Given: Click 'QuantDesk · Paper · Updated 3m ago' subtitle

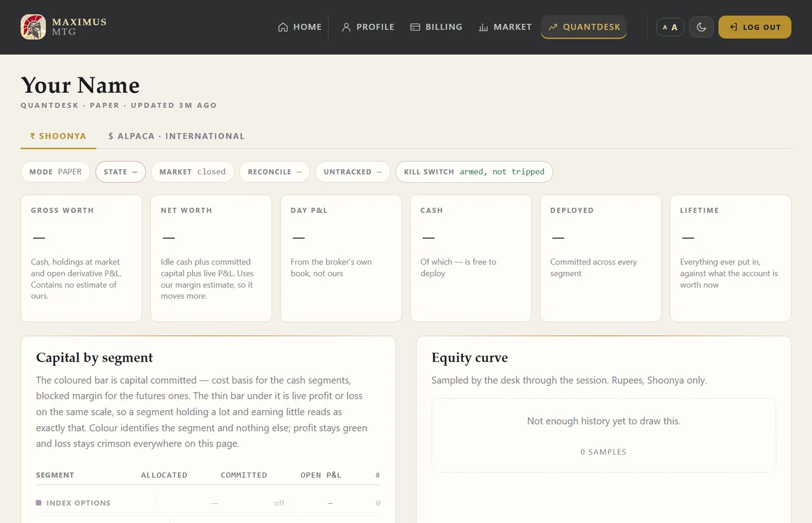Looking at the screenshot, I should (x=119, y=105).
